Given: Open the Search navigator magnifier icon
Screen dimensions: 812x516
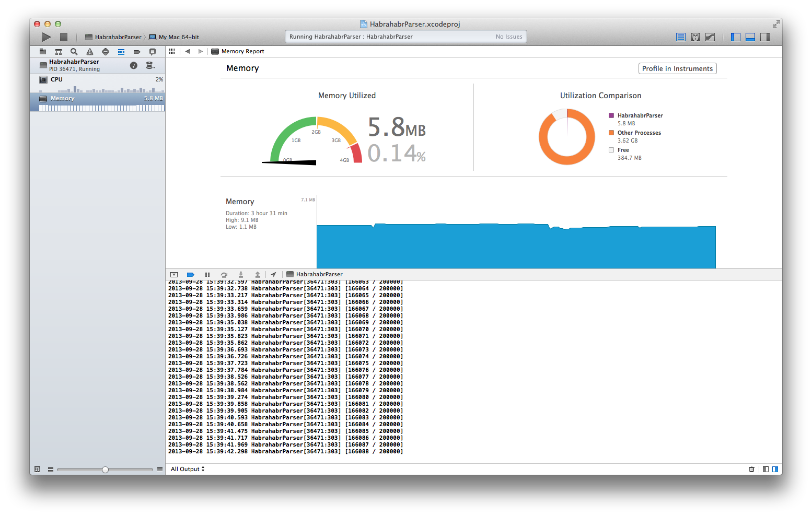Looking at the screenshot, I should click(74, 52).
